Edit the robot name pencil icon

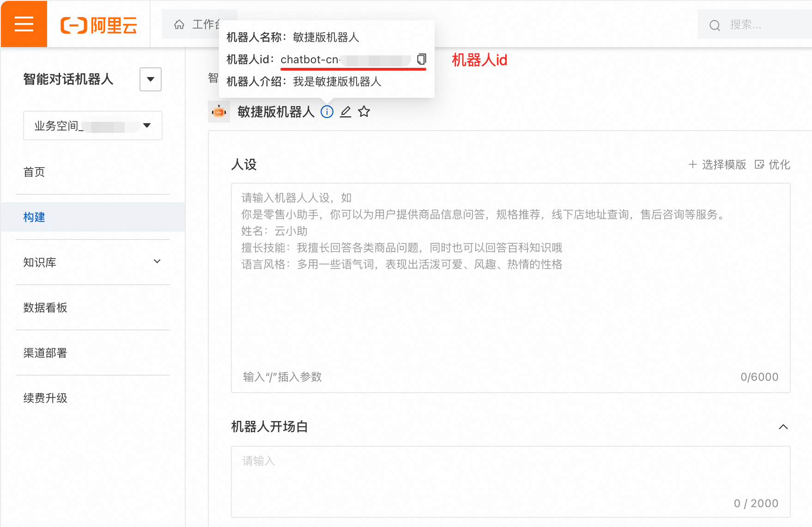point(345,112)
